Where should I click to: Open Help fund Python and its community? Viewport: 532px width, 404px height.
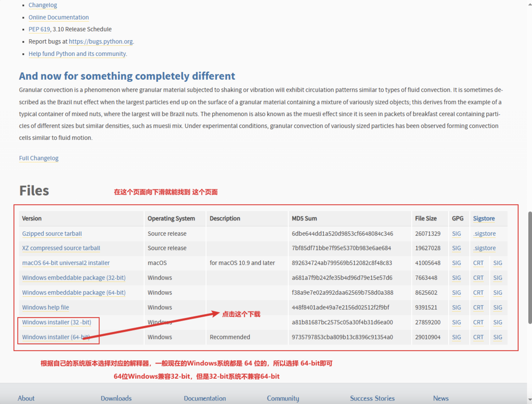click(x=77, y=54)
